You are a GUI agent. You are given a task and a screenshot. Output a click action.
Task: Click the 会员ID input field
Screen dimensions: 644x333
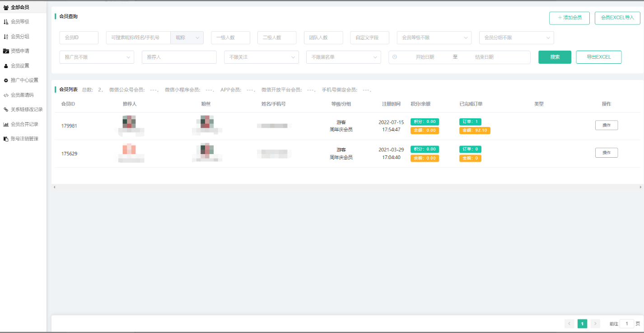click(x=79, y=38)
